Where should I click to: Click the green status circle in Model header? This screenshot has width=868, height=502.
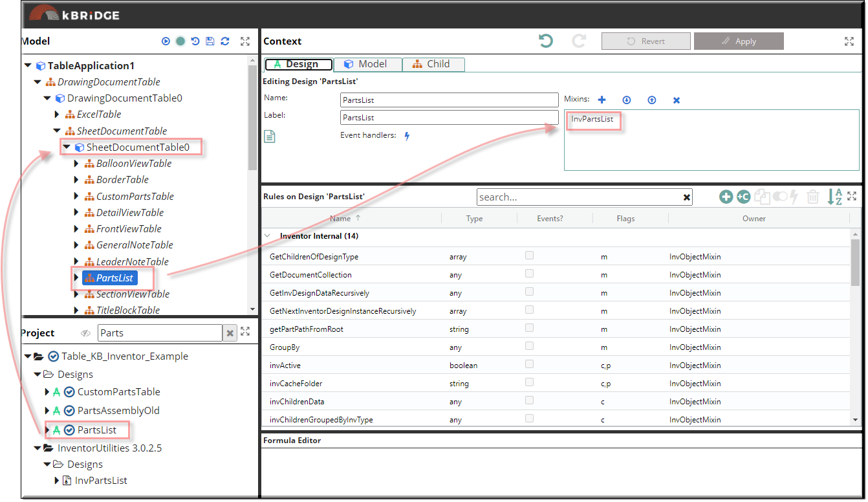[180, 41]
